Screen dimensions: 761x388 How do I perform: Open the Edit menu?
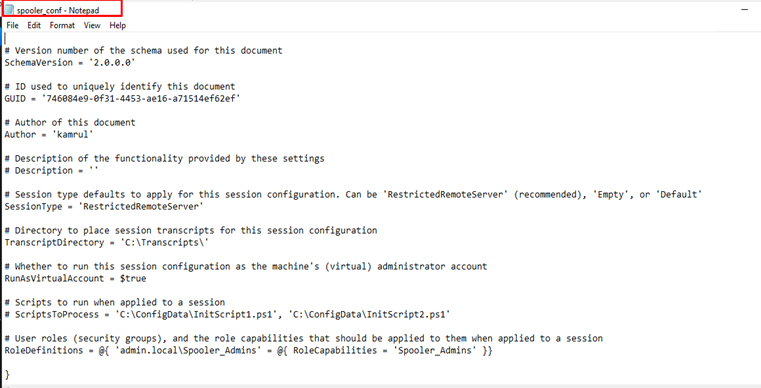(34, 25)
